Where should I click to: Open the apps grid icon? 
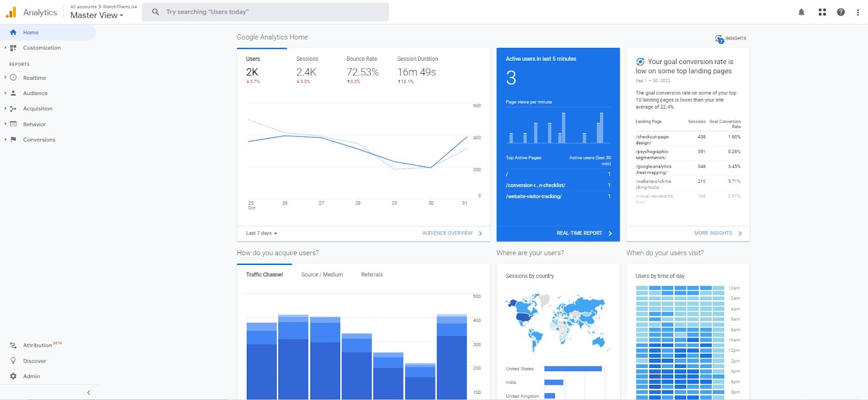(822, 12)
